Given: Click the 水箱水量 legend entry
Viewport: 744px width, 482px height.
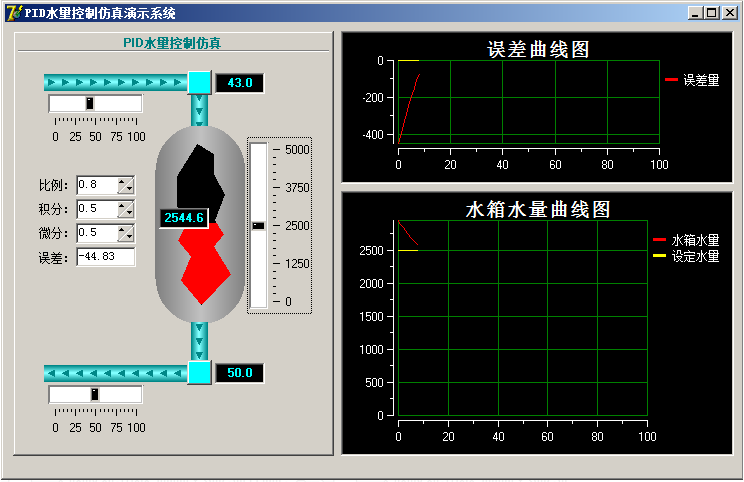Looking at the screenshot, I should coord(686,240).
